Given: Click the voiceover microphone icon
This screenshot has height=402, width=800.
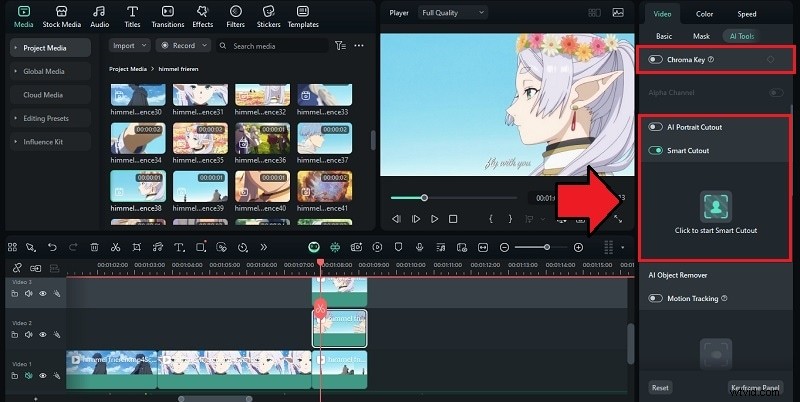Looking at the screenshot, I should [419, 247].
